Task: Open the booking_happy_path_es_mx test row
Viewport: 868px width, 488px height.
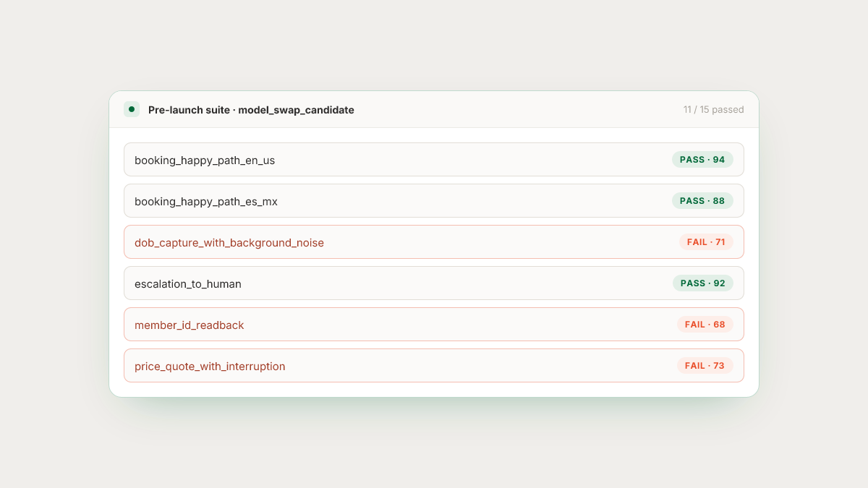Action: [434, 201]
